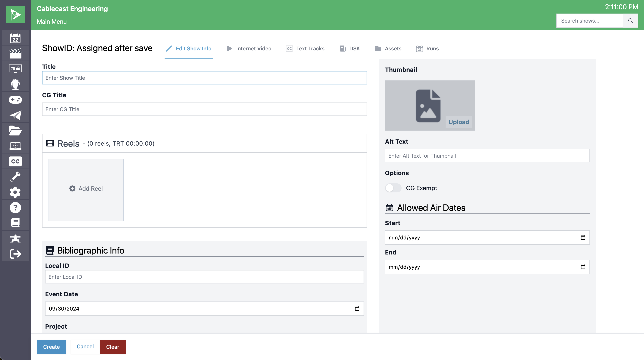Open the settings gear sidebar icon
The width and height of the screenshot is (644, 360).
(15, 192)
